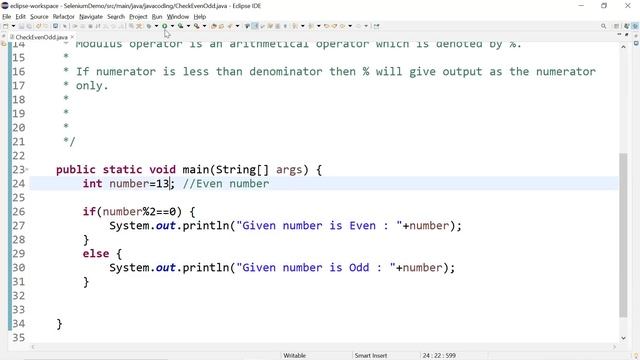The width and height of the screenshot is (640, 360).
Task: Open the Help menu
Action: (x=200, y=17)
